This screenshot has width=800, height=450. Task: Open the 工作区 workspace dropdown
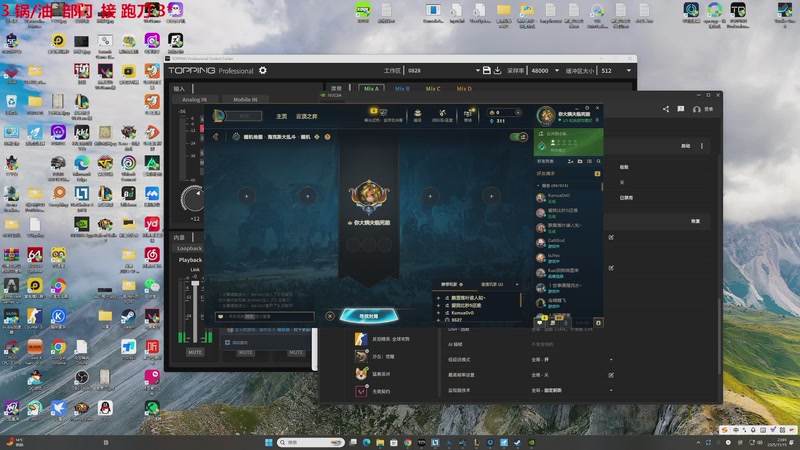click(x=478, y=70)
